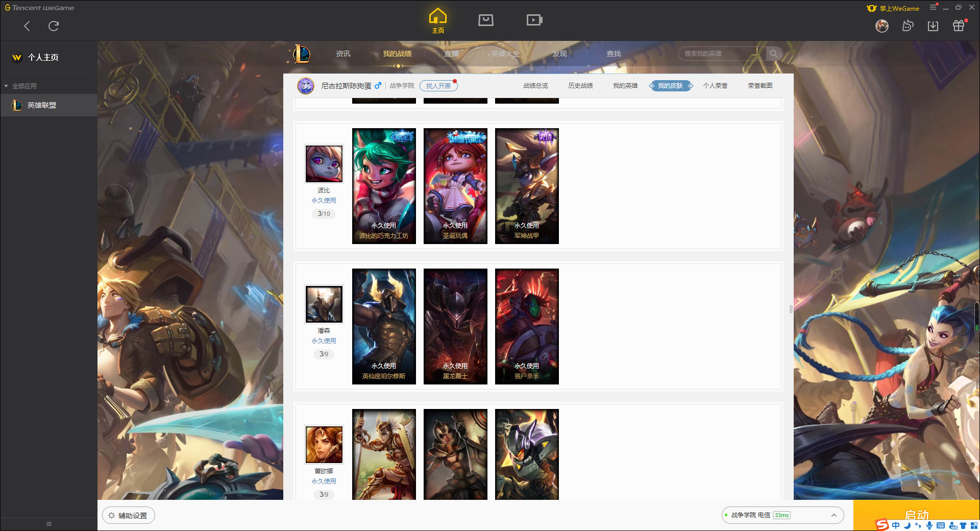Click the player profile avatar
The height and width of the screenshot is (531, 980).
click(x=306, y=86)
